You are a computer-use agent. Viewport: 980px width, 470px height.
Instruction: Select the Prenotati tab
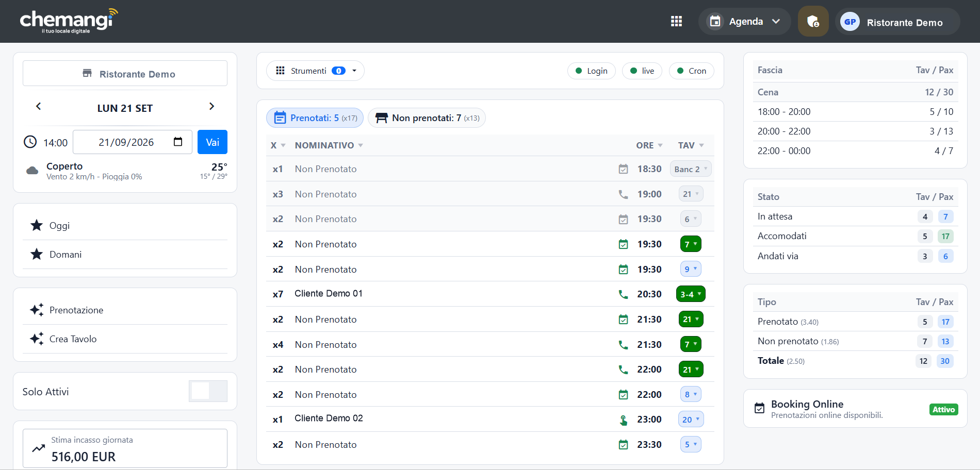[315, 118]
